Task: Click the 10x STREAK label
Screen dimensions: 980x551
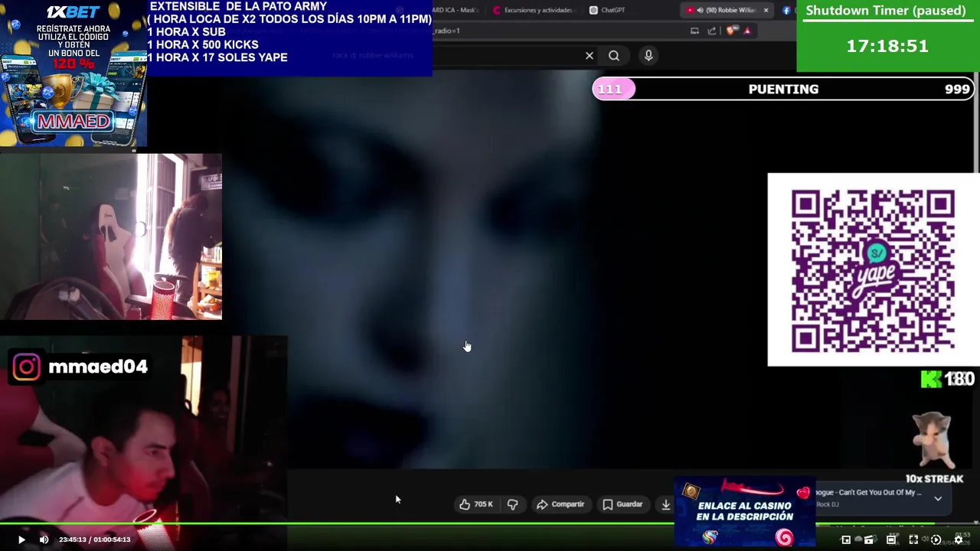Action: pyautogui.click(x=934, y=479)
